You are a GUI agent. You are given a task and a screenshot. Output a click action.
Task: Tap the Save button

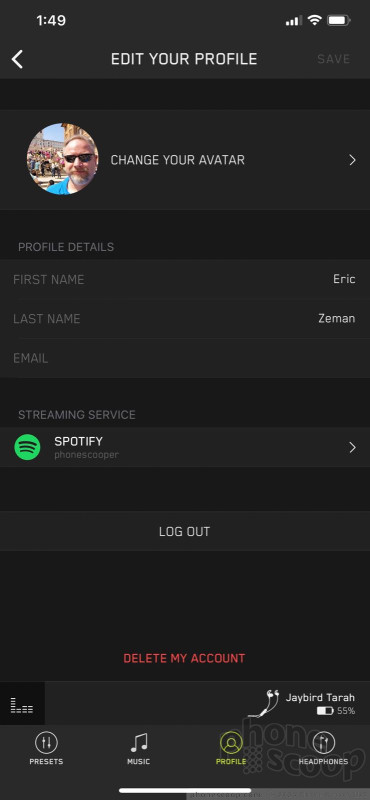[333, 59]
